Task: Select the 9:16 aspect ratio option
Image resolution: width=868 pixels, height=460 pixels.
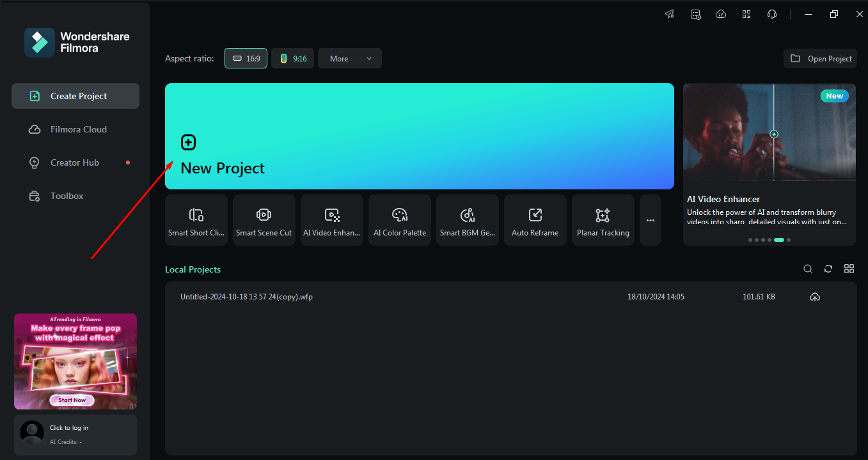Action: [x=292, y=58]
